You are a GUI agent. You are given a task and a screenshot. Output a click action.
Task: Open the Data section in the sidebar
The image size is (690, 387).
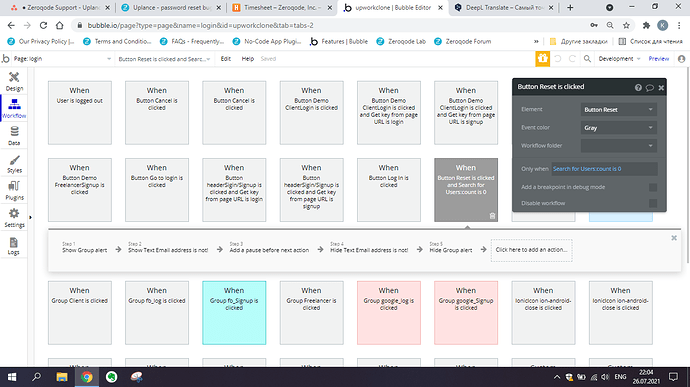14,136
